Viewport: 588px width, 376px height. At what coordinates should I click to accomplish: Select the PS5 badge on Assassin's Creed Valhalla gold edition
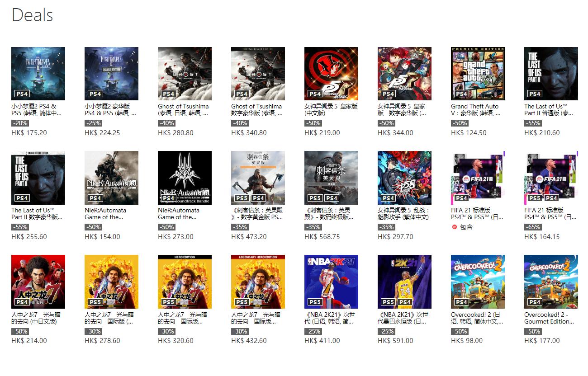tap(242, 198)
